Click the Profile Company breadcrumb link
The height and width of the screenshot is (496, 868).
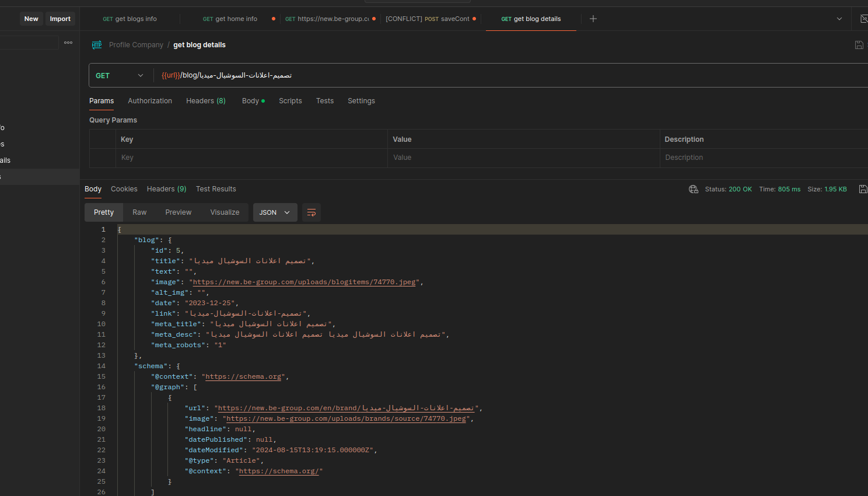[136, 45]
